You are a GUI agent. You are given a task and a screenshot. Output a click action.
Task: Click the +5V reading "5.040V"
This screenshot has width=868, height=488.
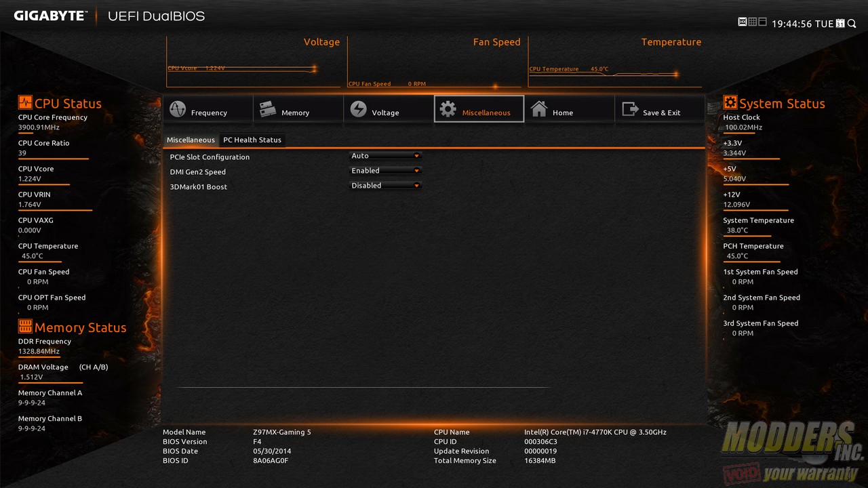tap(735, 179)
